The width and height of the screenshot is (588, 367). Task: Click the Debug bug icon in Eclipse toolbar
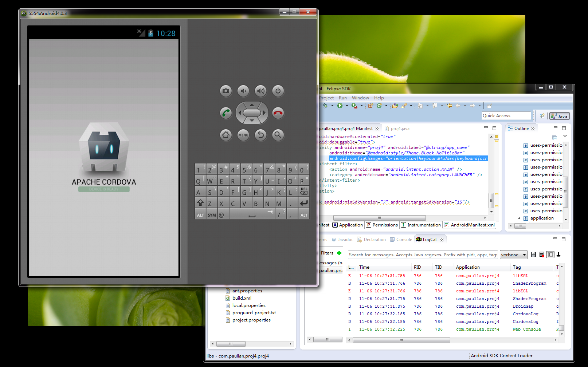click(325, 106)
